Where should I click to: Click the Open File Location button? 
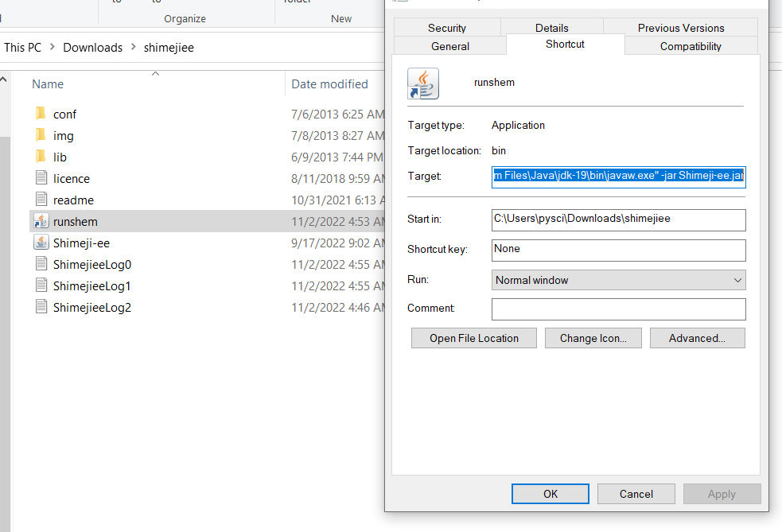tap(474, 338)
